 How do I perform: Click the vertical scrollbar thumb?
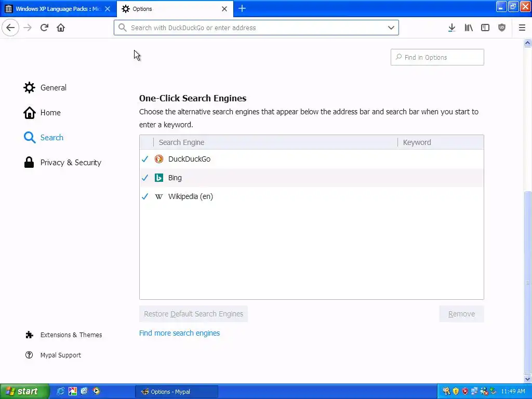(527, 282)
